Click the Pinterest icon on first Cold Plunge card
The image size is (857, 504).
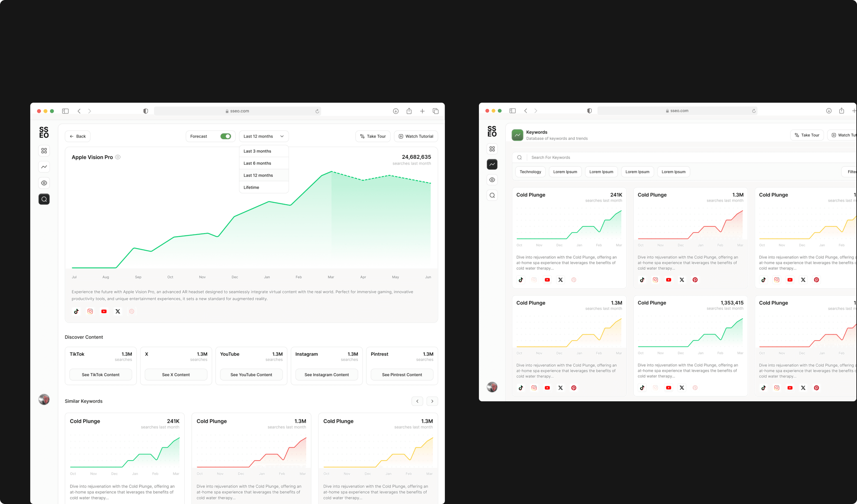click(x=574, y=280)
